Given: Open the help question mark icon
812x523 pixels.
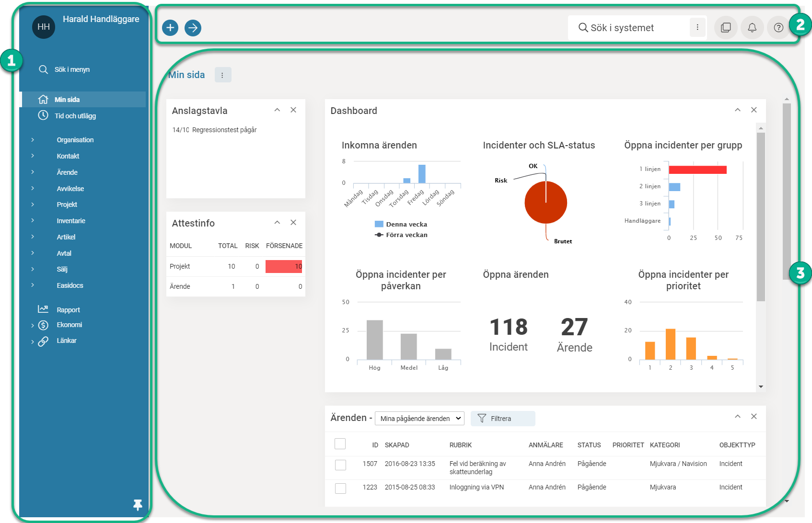Looking at the screenshot, I should [778, 28].
